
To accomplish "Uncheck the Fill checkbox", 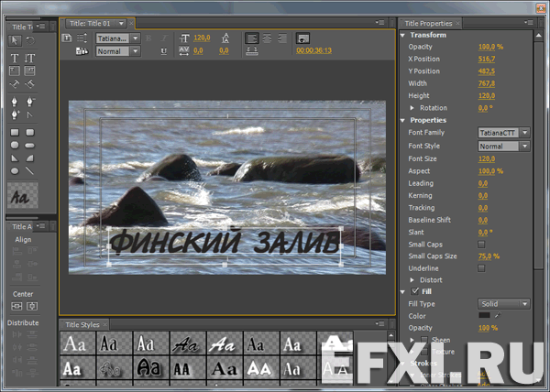I will click(415, 291).
